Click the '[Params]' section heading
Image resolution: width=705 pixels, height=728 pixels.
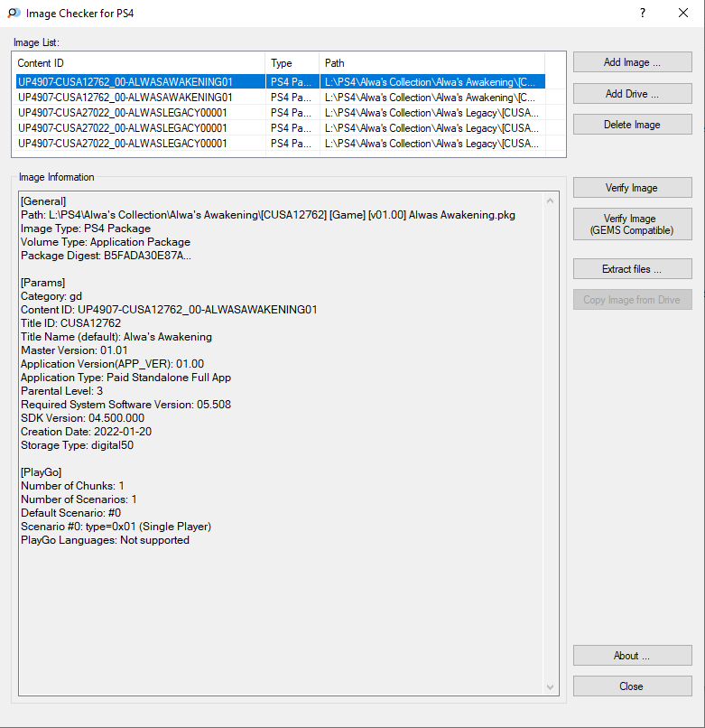click(x=42, y=283)
